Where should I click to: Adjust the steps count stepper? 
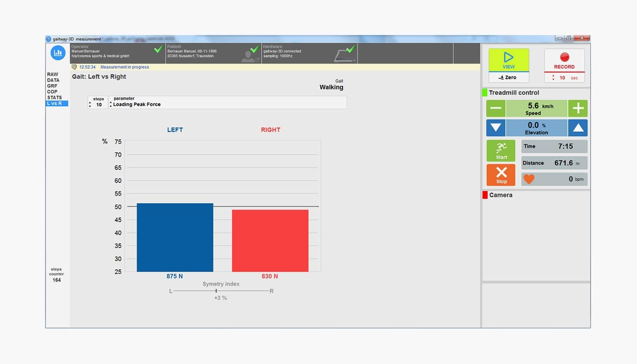point(90,105)
